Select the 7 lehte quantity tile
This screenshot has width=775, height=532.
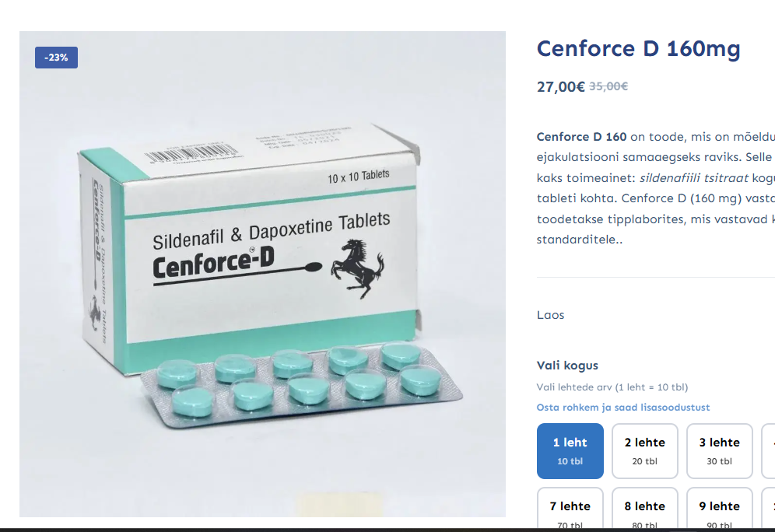point(570,509)
